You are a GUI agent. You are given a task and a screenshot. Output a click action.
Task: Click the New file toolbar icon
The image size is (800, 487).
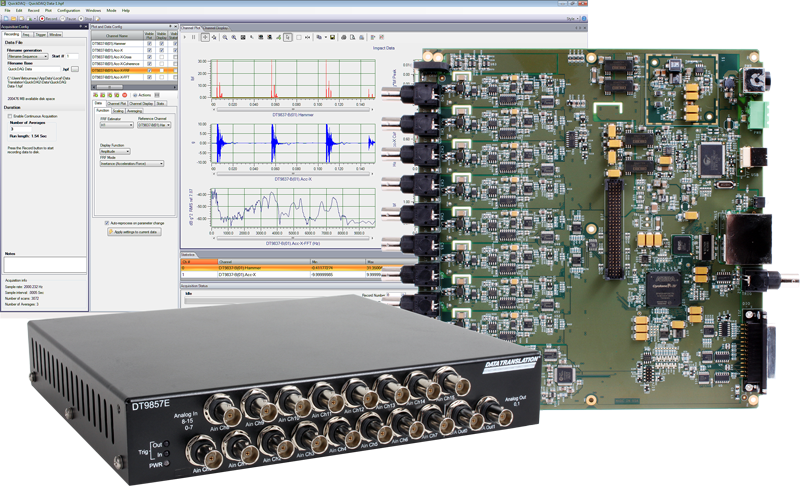click(x=6, y=18)
